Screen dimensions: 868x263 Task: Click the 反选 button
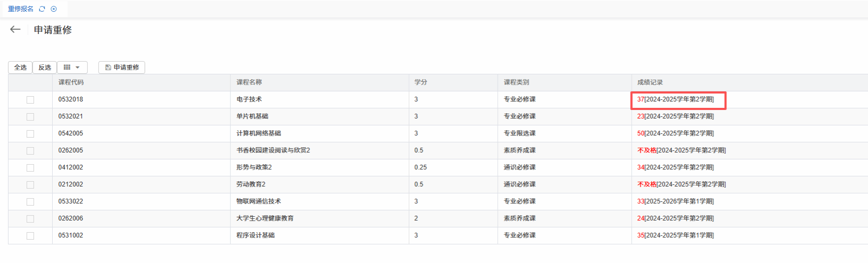[45, 67]
